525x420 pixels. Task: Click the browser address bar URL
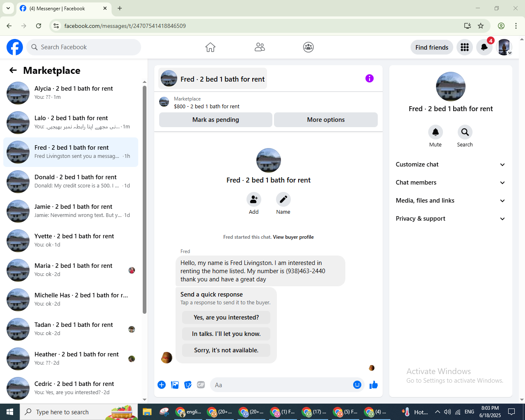pos(125,26)
